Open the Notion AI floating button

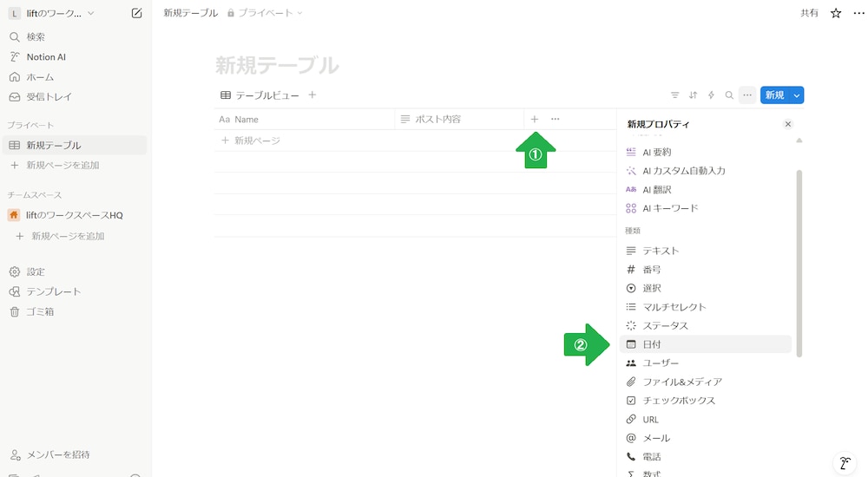845,462
